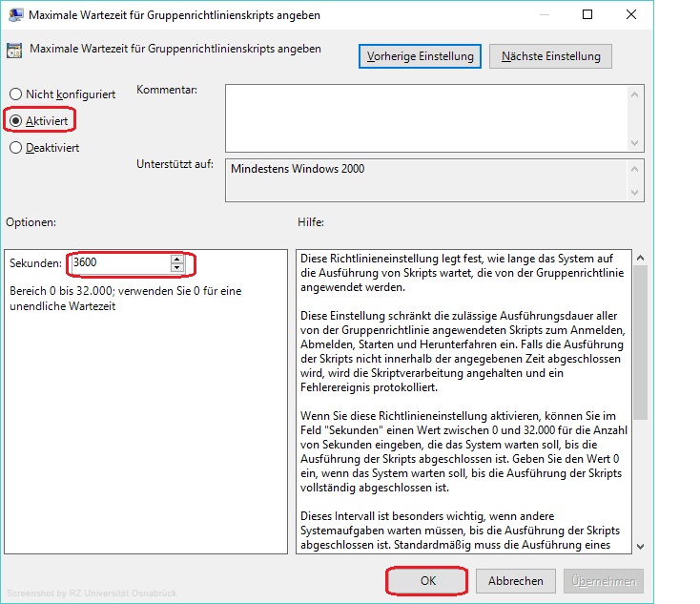Choose the "Deaktiviert" radio option
Viewport: 700px width, 604px height.
15,148
